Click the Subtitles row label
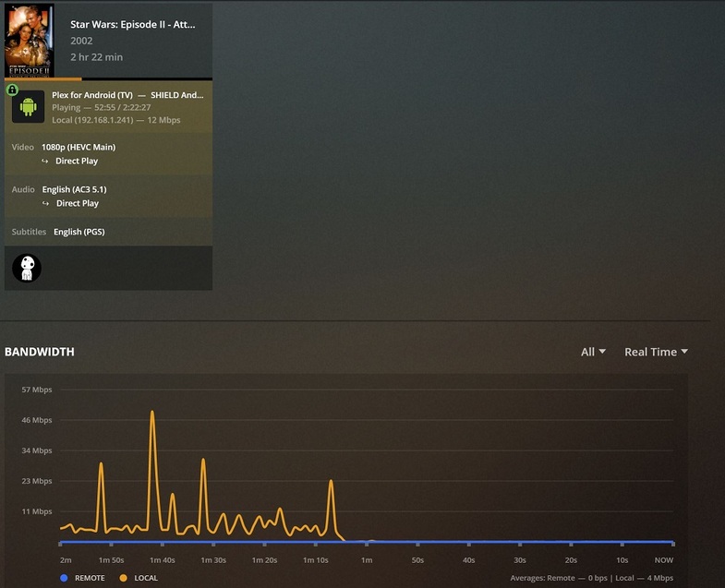This screenshot has width=725, height=588. tap(29, 232)
